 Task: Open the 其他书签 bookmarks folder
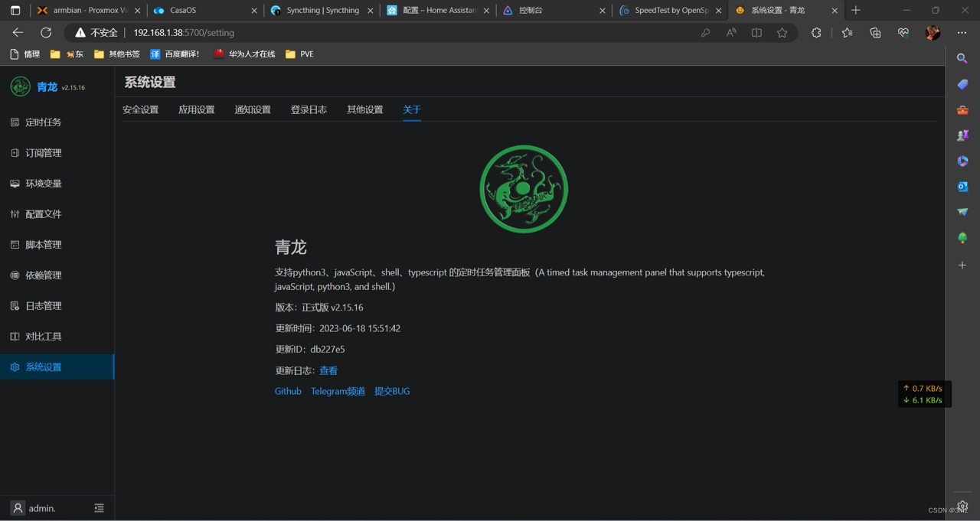pyautogui.click(x=117, y=54)
